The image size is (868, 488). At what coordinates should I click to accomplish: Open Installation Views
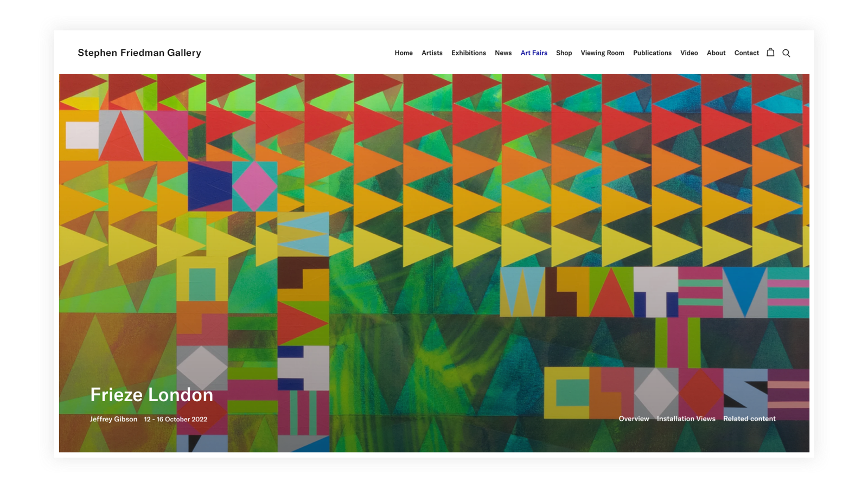[x=686, y=419]
